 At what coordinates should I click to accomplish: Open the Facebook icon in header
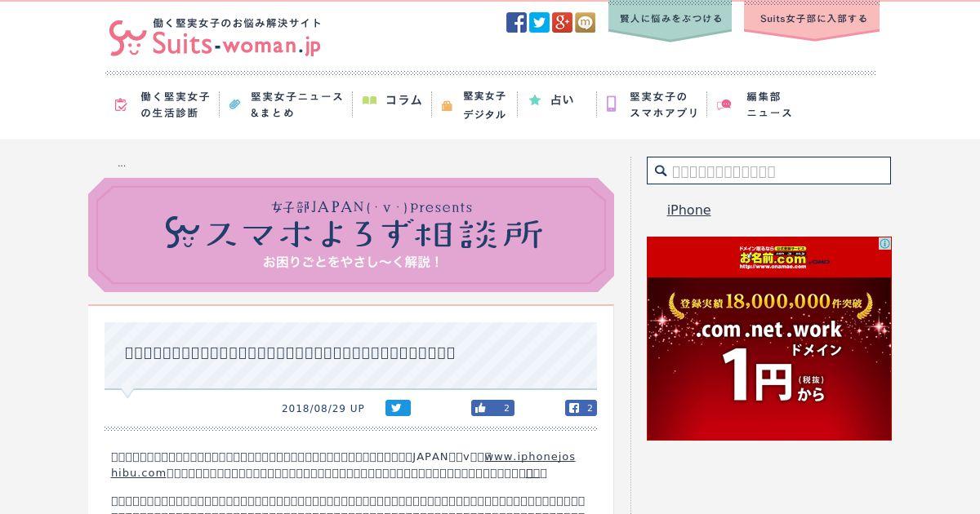tap(516, 23)
